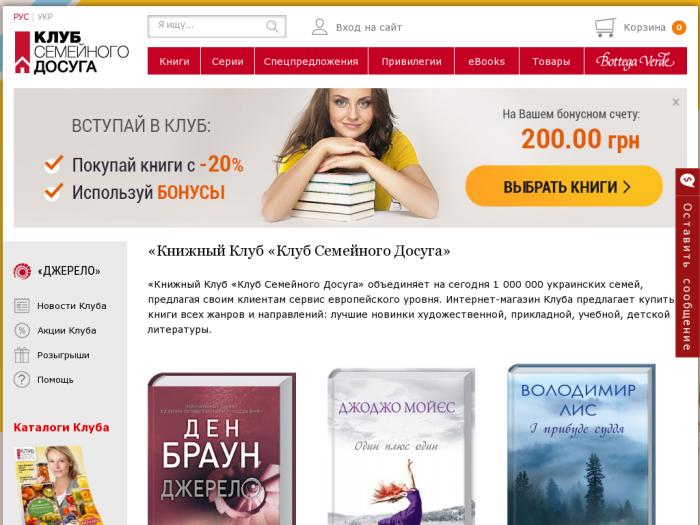Select the РУС language option
The image size is (700, 525).
(x=21, y=17)
